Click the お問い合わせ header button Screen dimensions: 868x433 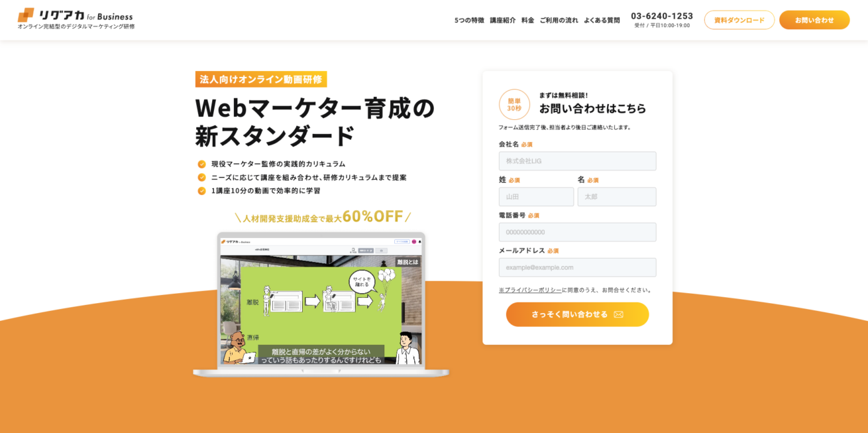coord(814,20)
